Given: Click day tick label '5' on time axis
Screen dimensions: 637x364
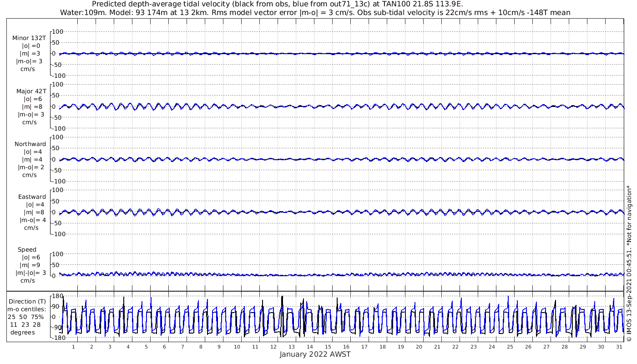Looking at the screenshot, I should pos(146,346).
